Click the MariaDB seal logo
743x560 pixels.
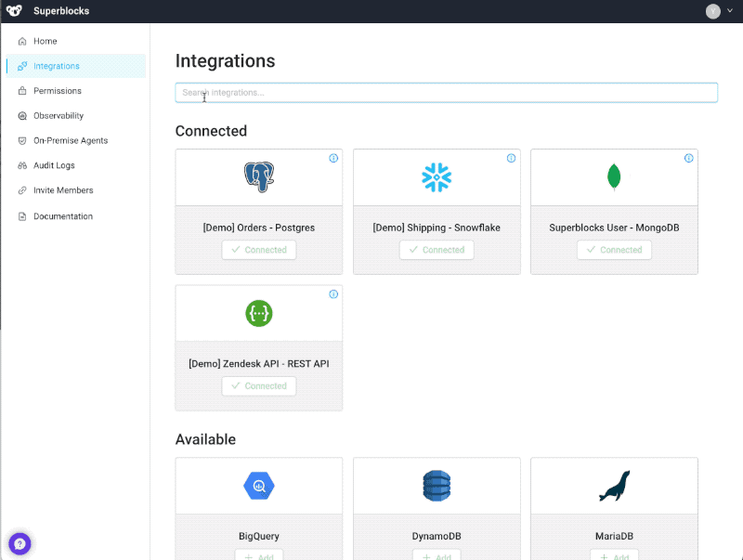point(614,486)
